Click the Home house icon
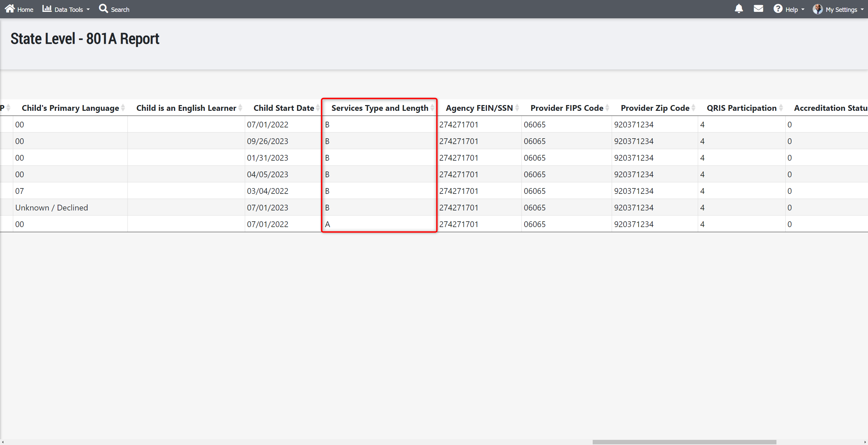Viewport: 868px width, 445px height. point(10,8)
